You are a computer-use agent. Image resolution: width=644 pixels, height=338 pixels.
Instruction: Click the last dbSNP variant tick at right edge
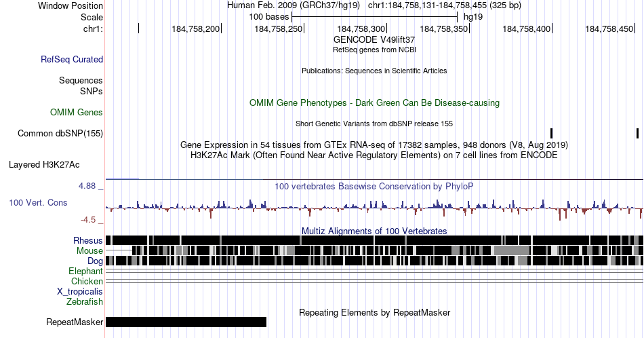pyautogui.click(x=637, y=133)
